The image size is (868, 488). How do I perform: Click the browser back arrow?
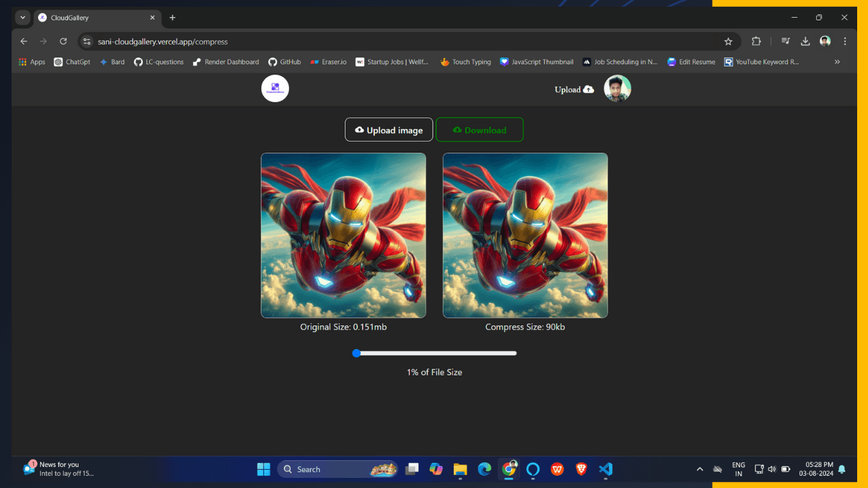pyautogui.click(x=24, y=41)
